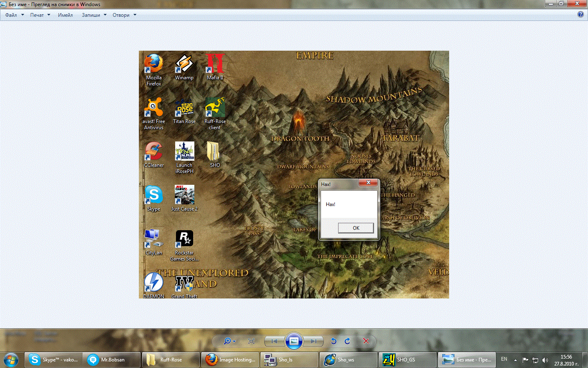This screenshot has width=588, height=368.
Task: Open SHO_GS taskbar window
Action: 408,360
